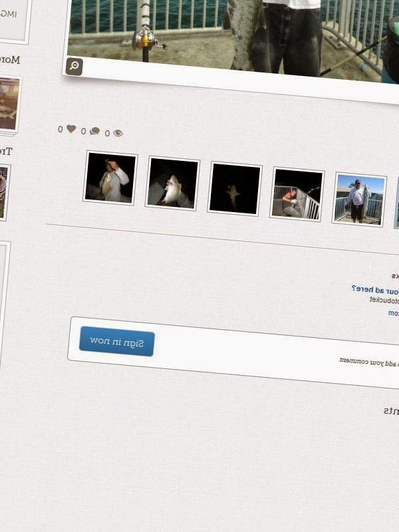Click the magnifier zoom icon on photo
The image size is (399, 532).
74,66
